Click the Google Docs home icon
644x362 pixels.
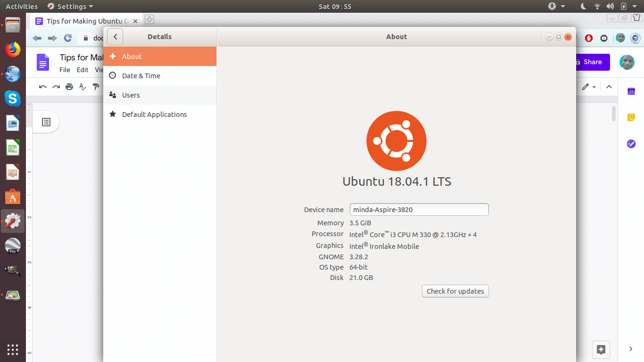tap(43, 62)
